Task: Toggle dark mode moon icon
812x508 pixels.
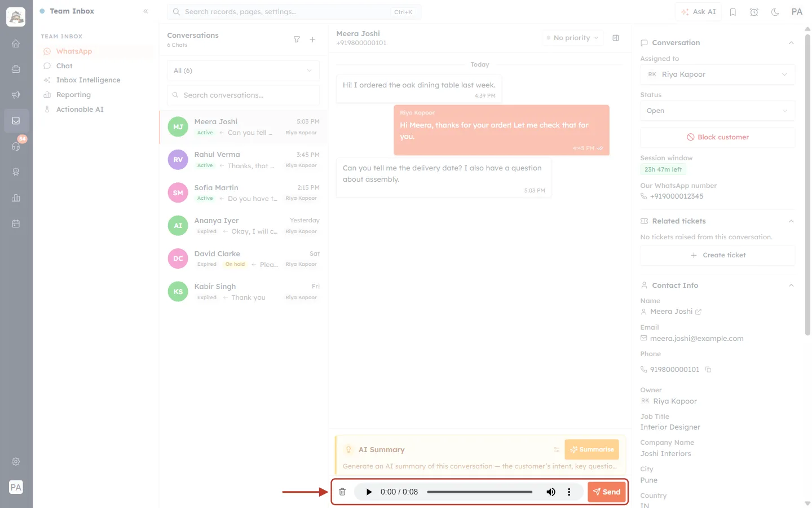Action: 775,12
